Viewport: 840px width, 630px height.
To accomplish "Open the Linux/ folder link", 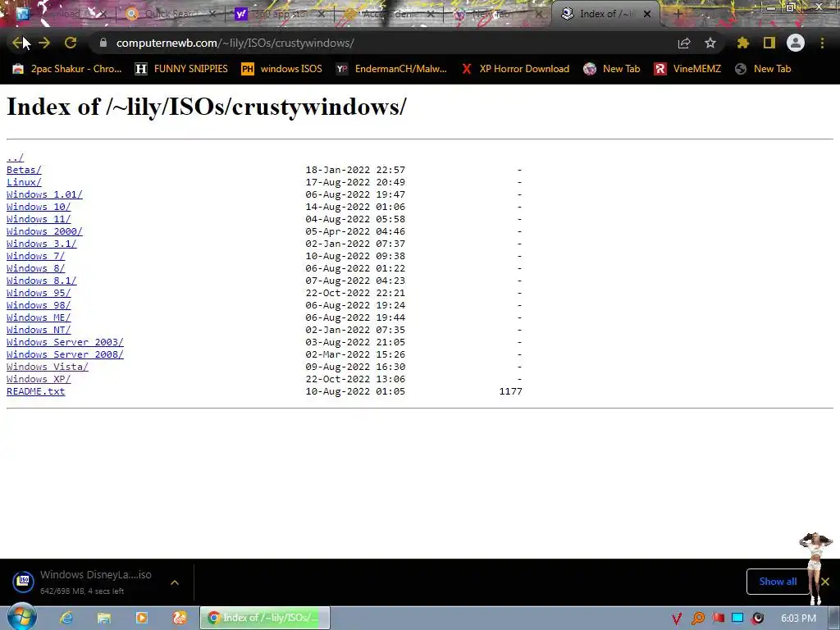I will (x=24, y=182).
